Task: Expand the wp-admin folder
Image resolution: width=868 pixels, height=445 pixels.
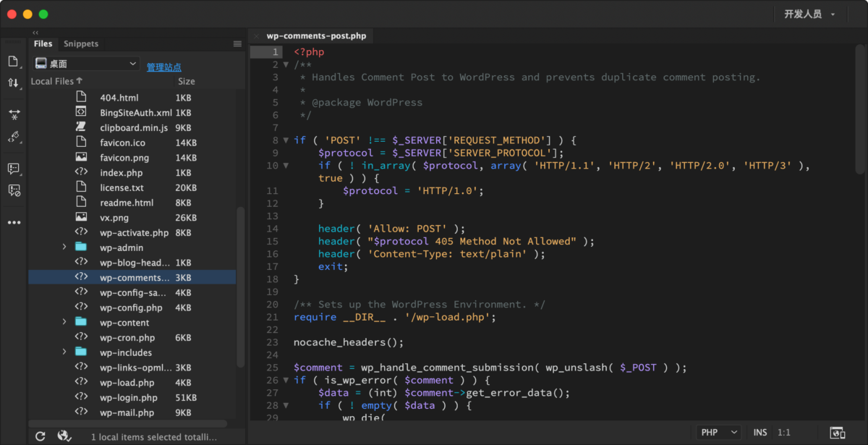Action: [x=64, y=247]
